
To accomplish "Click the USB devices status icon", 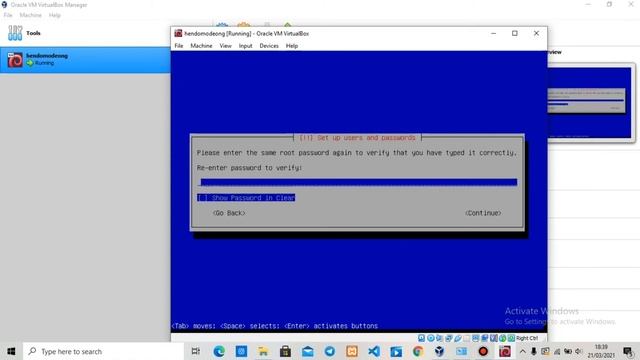I will 458,338.
